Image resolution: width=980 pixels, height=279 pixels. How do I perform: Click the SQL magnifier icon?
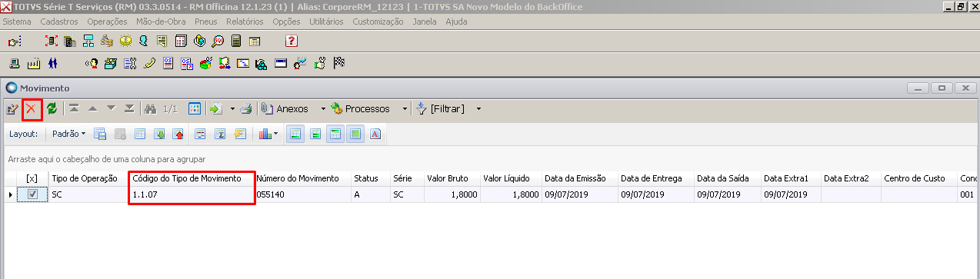(x=218, y=41)
